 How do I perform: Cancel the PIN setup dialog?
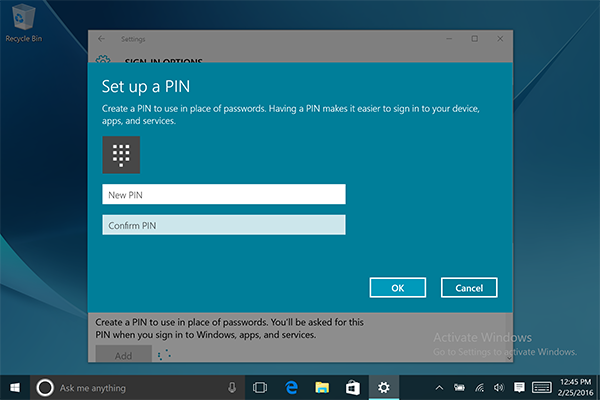tap(469, 287)
